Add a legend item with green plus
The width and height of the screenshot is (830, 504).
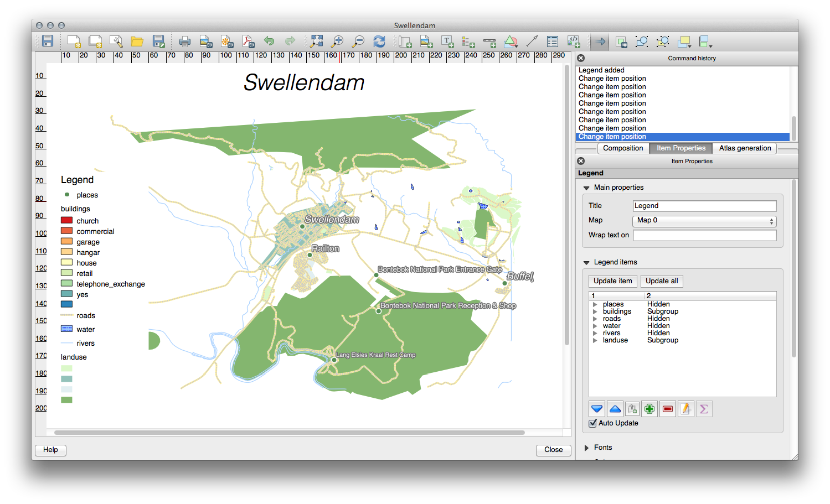coord(649,409)
